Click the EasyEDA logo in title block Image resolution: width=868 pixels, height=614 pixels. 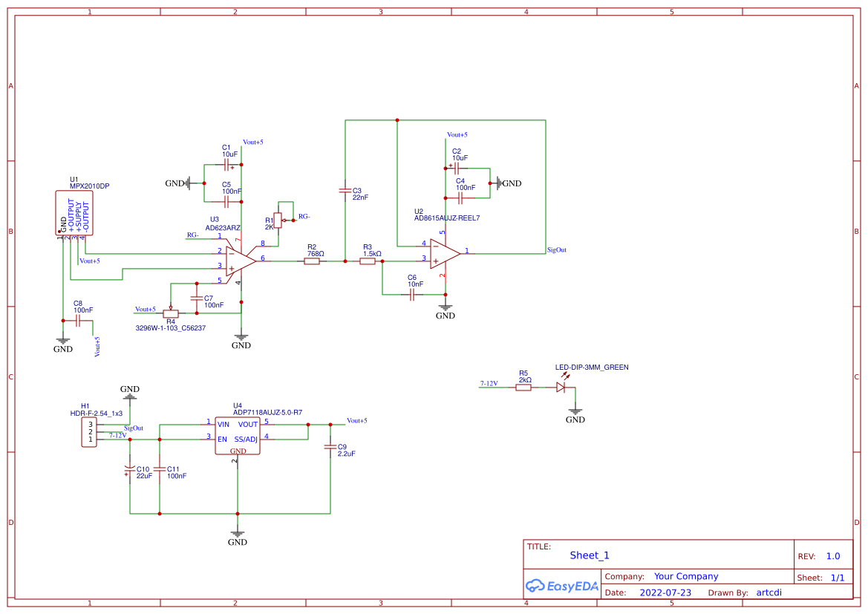coord(562,586)
